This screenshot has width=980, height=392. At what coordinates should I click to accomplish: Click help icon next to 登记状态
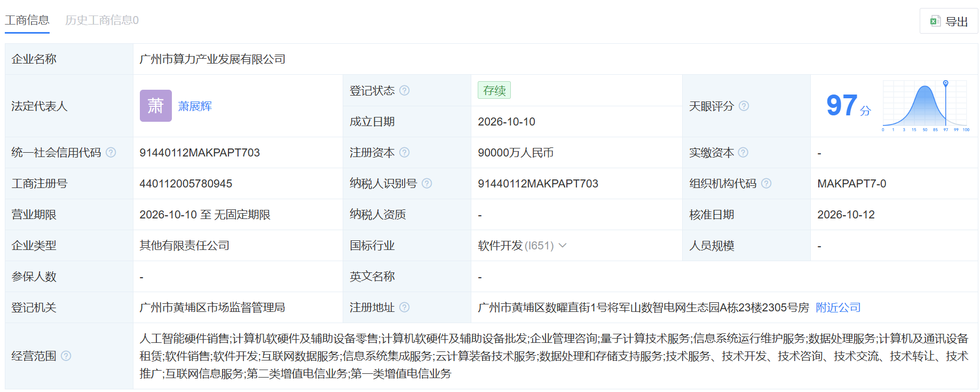(x=405, y=90)
